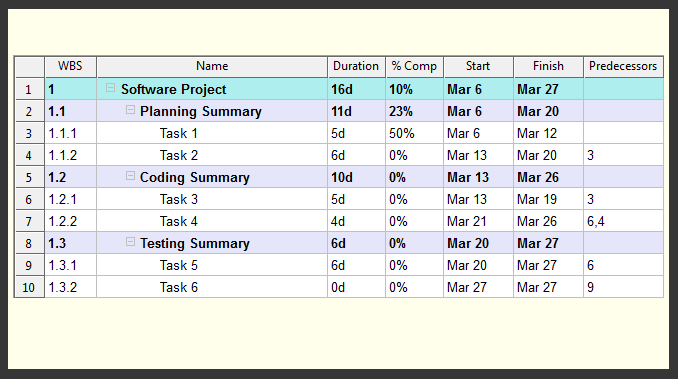This screenshot has height=379, width=678.
Task: Collapse the Software Project summary row
Action: [x=110, y=88]
